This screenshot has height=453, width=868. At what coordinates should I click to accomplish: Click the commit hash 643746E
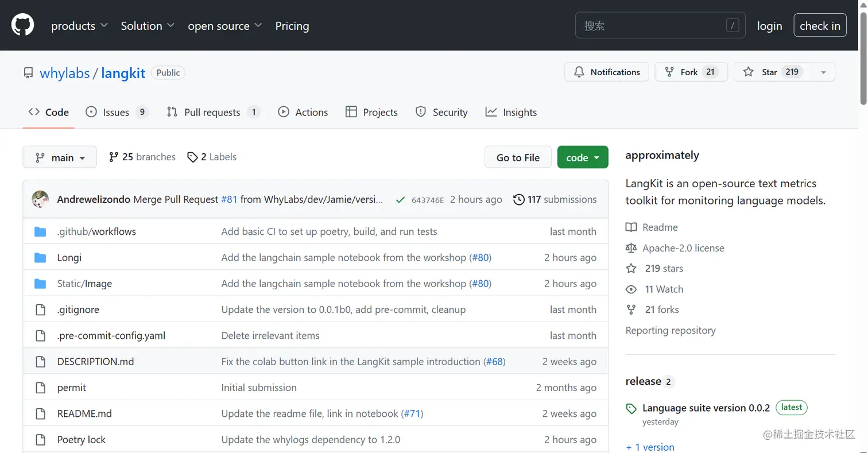click(428, 200)
